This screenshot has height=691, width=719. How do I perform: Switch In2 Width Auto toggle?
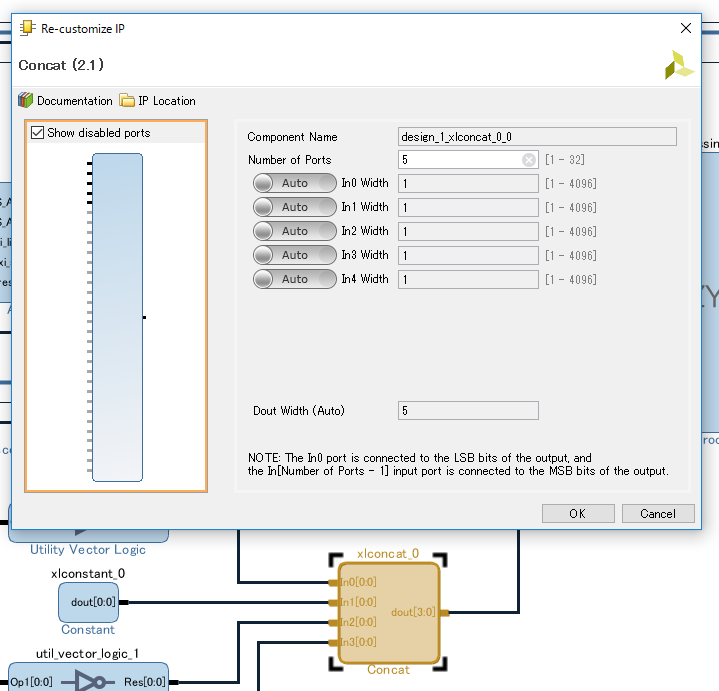pos(294,231)
